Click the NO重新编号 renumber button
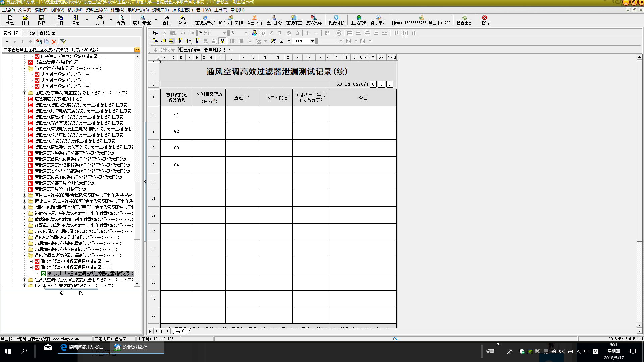 (x=189, y=50)
